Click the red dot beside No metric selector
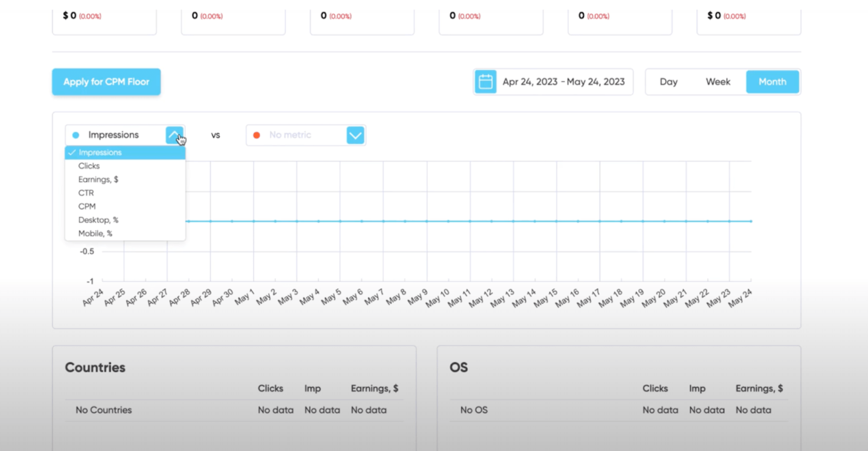Screen dimensions: 868x451 click(x=257, y=135)
